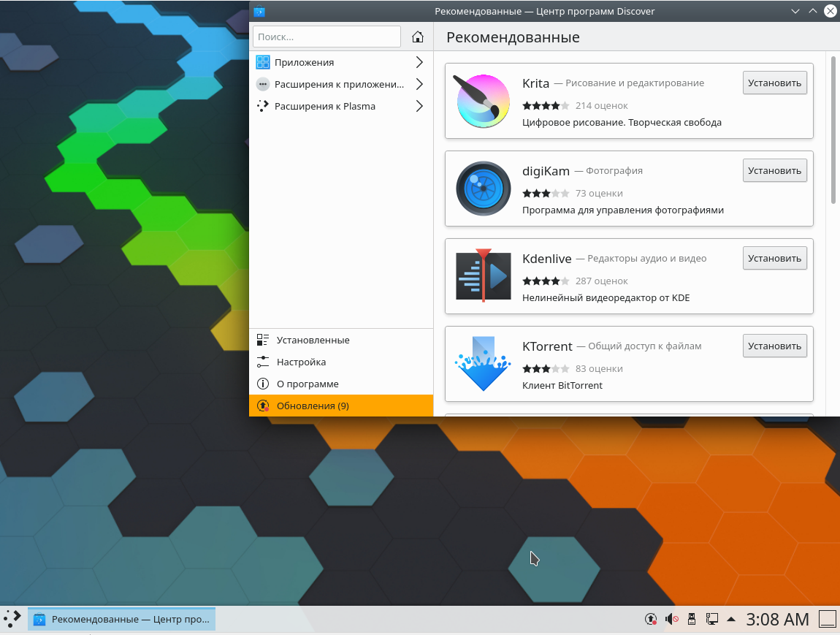This screenshot has width=840, height=635.
Task: Click 'Нелинейный видеоредактор от KDE' text
Action: click(606, 297)
